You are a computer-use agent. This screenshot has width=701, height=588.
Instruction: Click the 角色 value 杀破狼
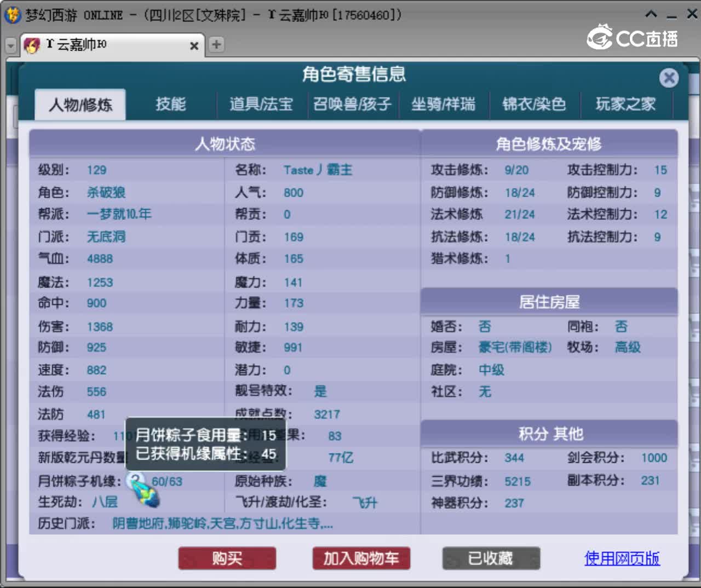click(x=106, y=192)
